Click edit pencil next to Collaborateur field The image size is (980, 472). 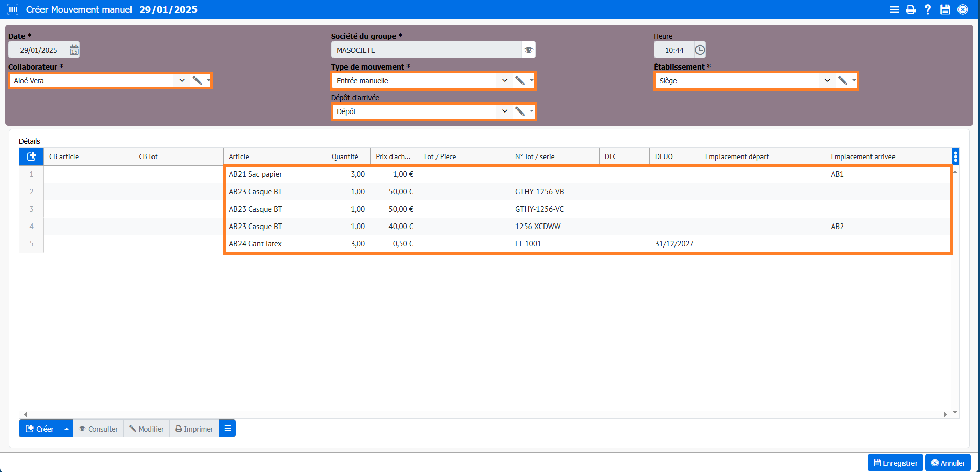tap(197, 81)
